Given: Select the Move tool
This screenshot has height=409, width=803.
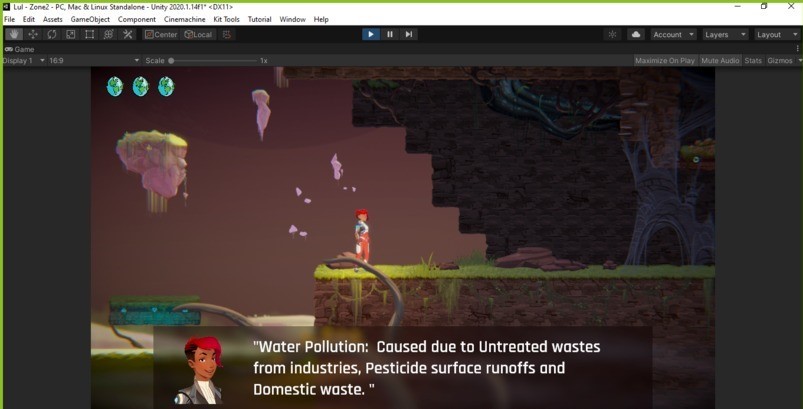Looking at the screenshot, I should tap(33, 34).
